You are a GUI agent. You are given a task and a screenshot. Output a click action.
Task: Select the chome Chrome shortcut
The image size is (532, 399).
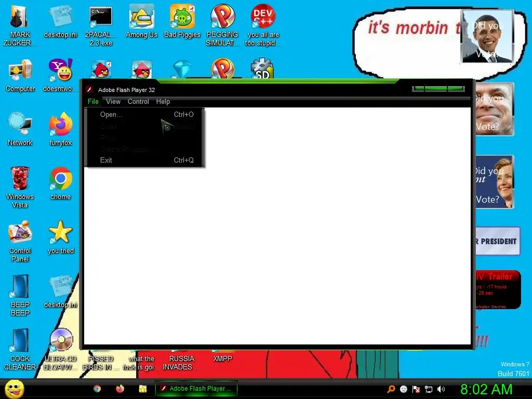click(x=60, y=183)
